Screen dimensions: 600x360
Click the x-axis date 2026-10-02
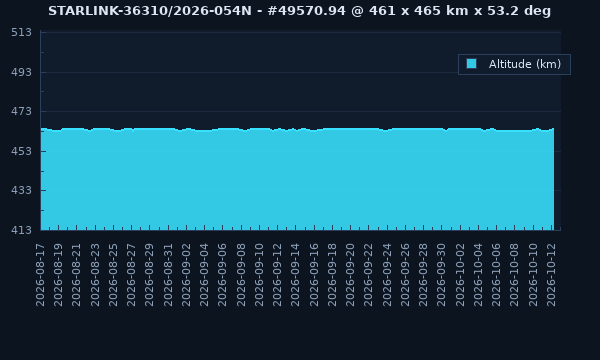460,275
